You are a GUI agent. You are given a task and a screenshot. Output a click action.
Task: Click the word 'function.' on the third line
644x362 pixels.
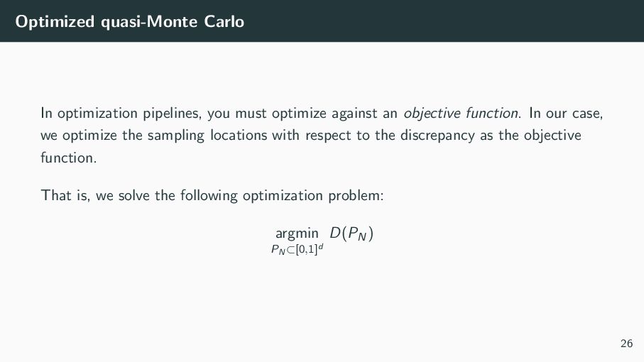click(x=68, y=158)
